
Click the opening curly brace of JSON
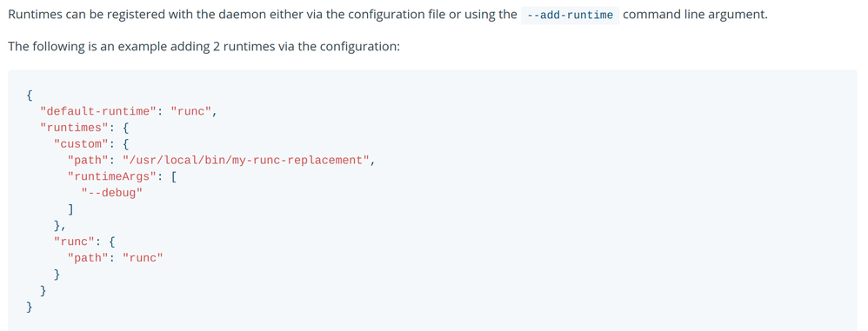[x=30, y=95]
